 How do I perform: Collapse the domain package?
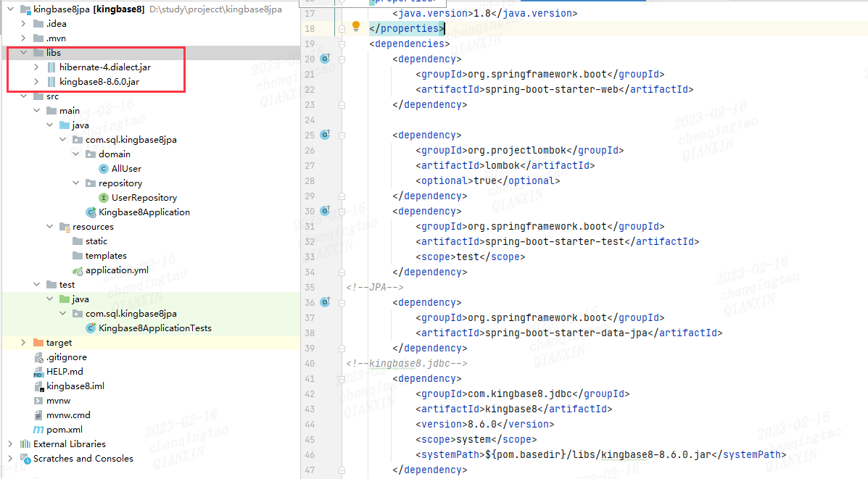[x=76, y=154]
